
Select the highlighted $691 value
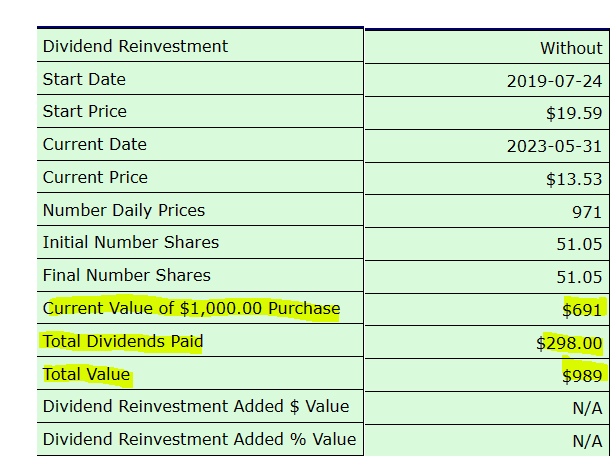[582, 311]
